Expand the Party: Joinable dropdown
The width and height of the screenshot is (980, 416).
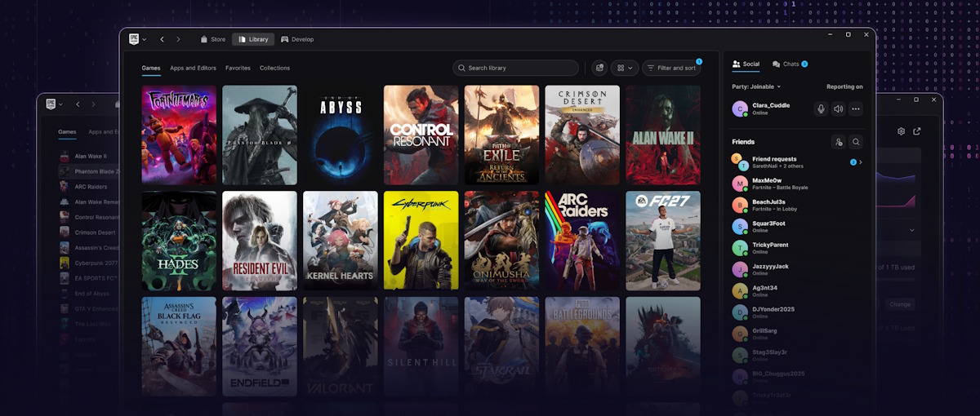pyautogui.click(x=756, y=86)
